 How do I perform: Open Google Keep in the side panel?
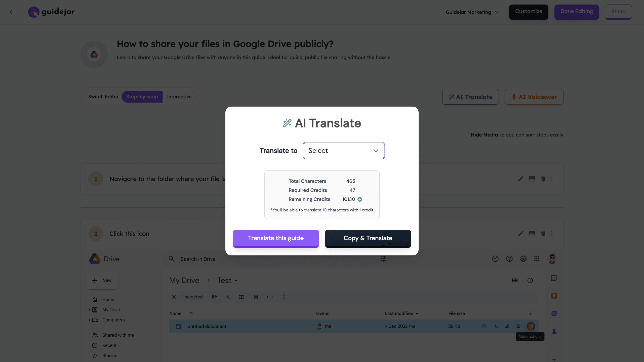tap(554, 296)
